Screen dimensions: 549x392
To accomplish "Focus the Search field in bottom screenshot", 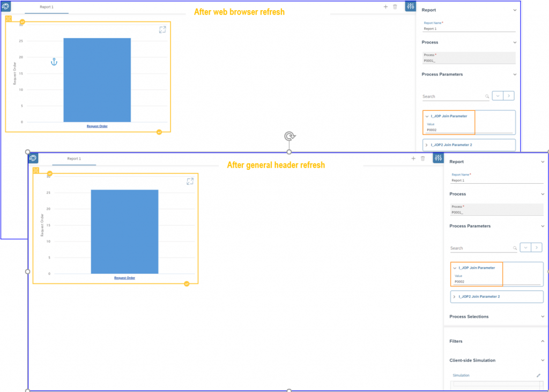I will [483, 248].
